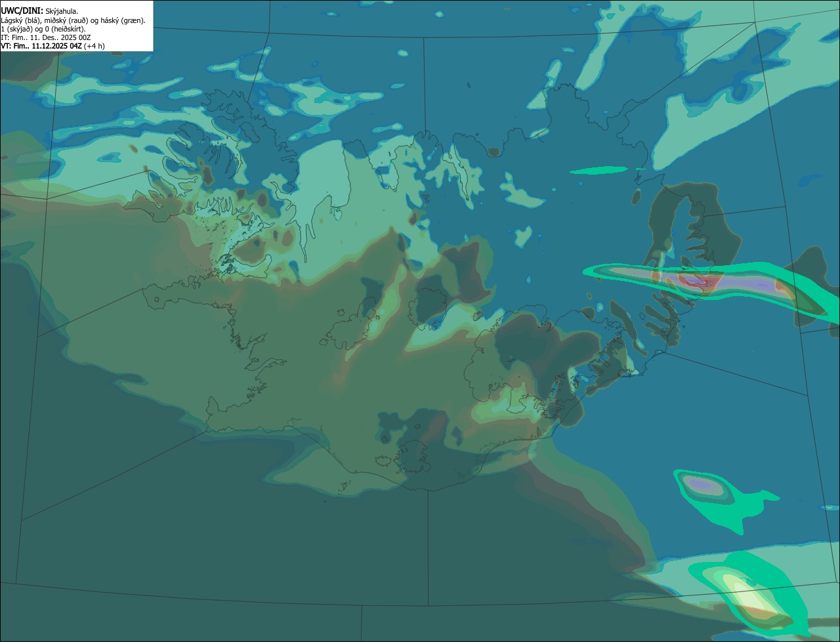This screenshot has width=840, height=642.
Task: Click the '(+4 h)' forecast offset text
Action: (x=94, y=46)
